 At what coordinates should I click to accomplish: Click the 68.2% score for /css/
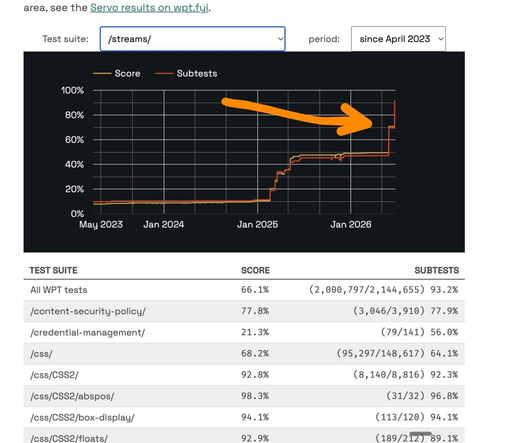tap(255, 354)
